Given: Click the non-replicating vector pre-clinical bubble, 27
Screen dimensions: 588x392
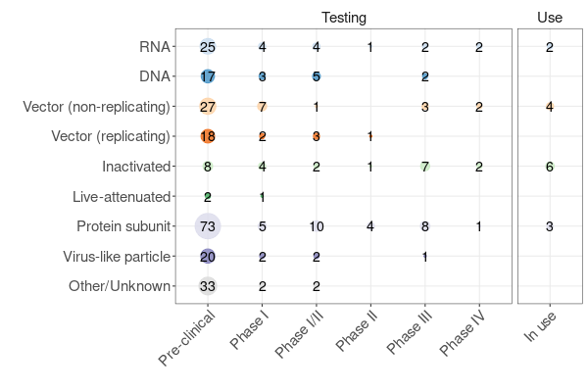Looking at the screenshot, I should point(208,107).
